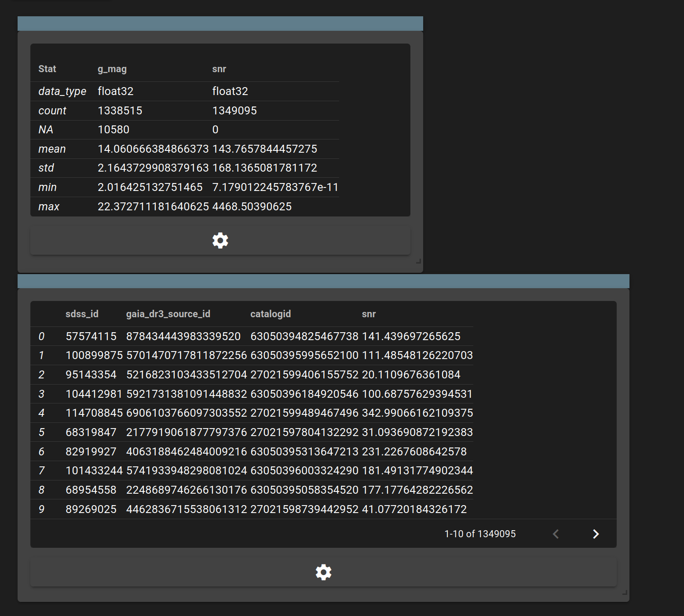Select the max row label
684x616 pixels.
pos(49,206)
